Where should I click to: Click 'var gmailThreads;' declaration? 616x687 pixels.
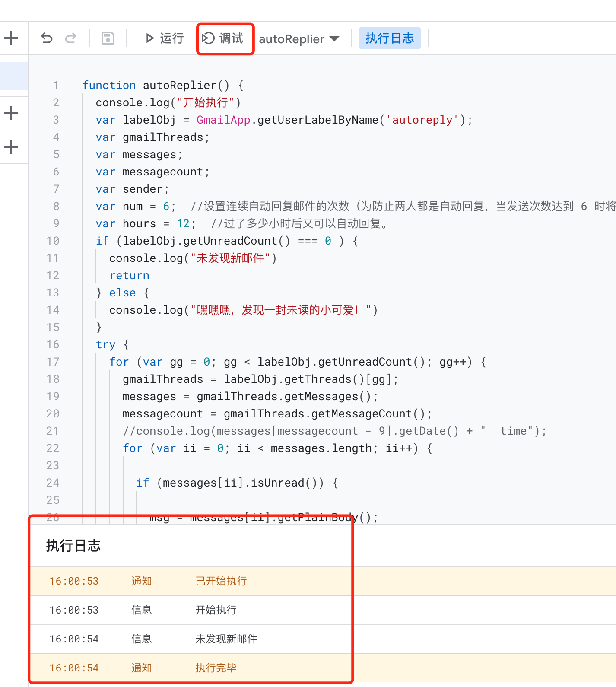click(x=152, y=137)
